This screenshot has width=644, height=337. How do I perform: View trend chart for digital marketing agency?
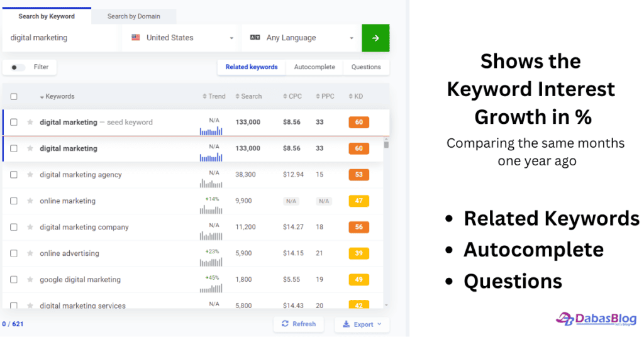[x=211, y=184]
